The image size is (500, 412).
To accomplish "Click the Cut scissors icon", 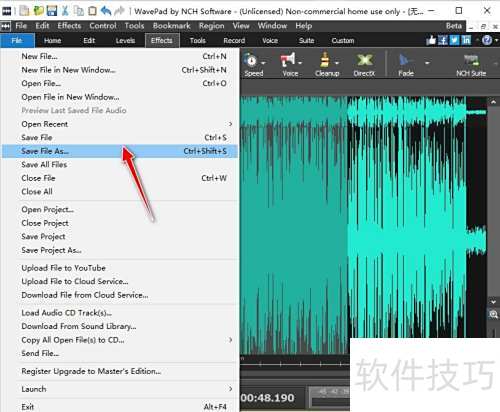I will coord(65,11).
